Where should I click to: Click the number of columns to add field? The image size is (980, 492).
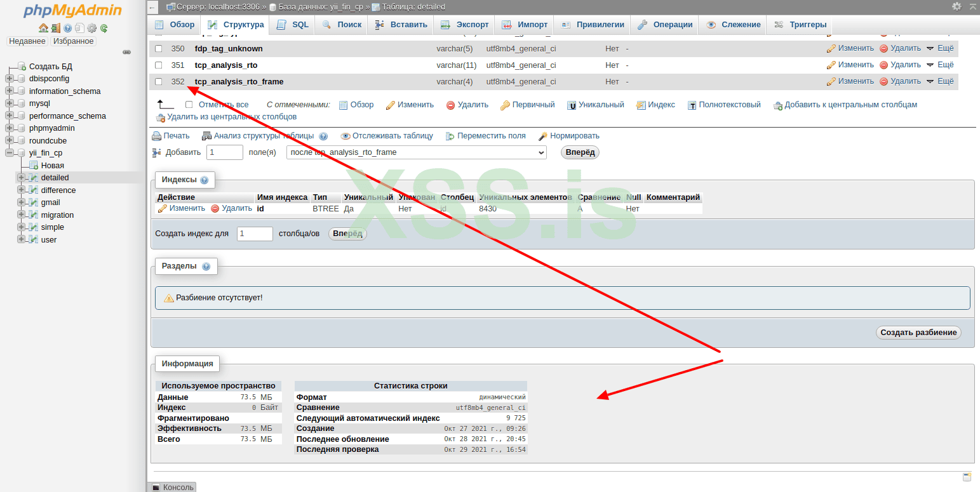coord(225,152)
